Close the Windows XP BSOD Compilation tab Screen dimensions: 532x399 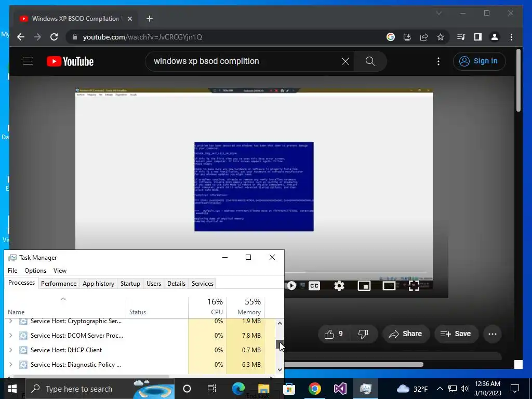(129, 19)
